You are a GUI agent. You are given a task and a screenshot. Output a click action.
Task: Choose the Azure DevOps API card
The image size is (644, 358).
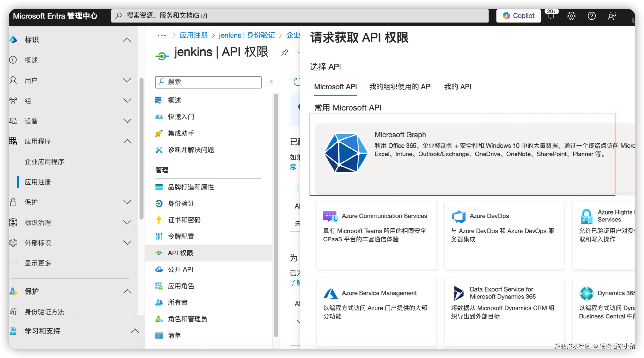[504, 235]
